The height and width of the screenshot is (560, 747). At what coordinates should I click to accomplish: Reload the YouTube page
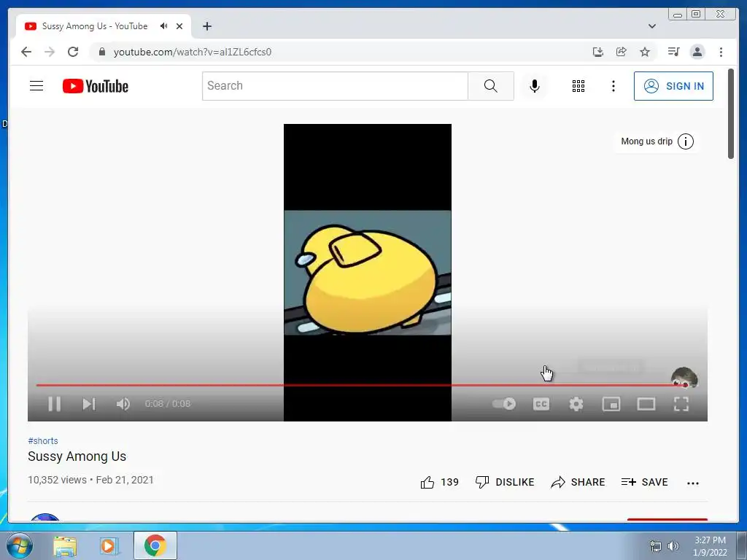[x=73, y=52]
